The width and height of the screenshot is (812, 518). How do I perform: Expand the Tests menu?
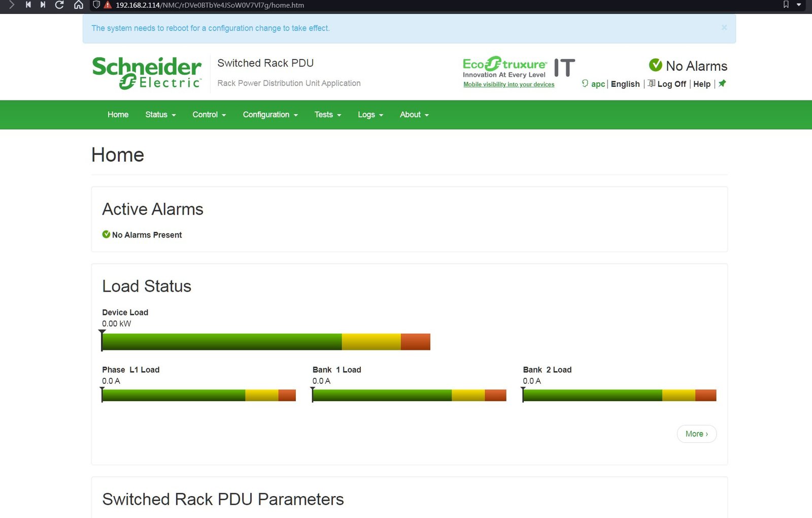point(328,115)
